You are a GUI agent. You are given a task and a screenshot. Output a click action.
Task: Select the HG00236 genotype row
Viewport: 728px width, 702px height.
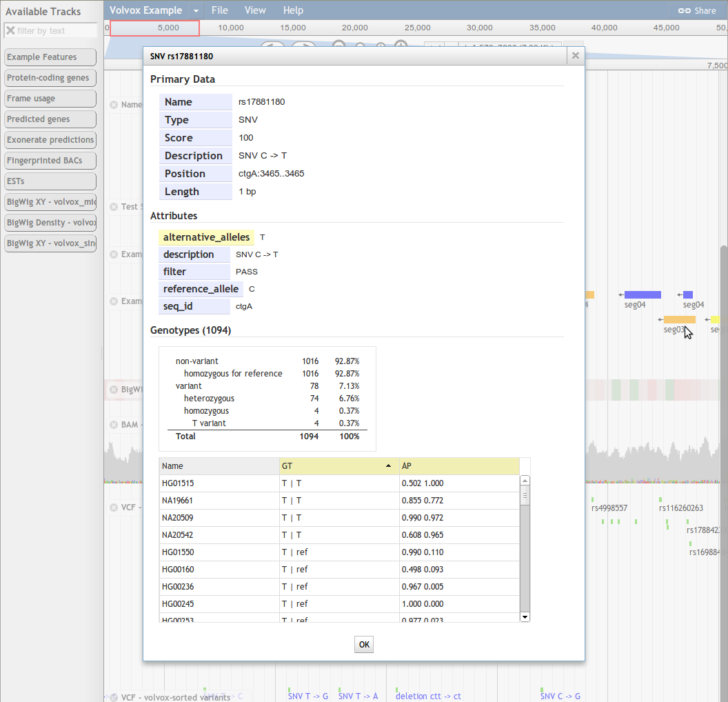[339, 586]
